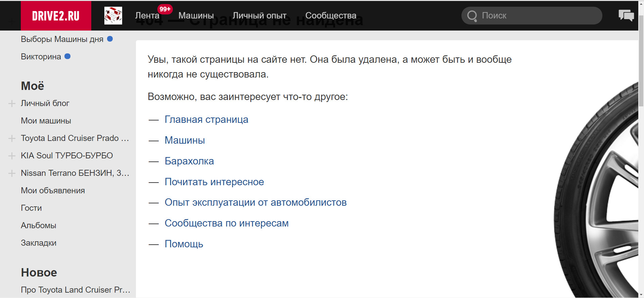This screenshot has height=298, width=644.
Task: Click the search magnifier icon
Action: [x=472, y=16]
